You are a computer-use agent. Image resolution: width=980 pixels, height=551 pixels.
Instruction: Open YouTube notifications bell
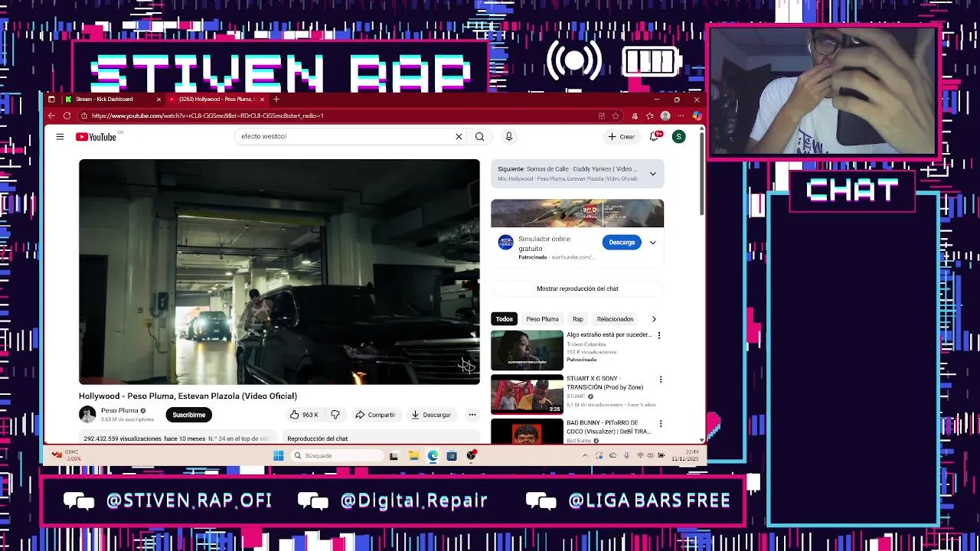coord(655,136)
